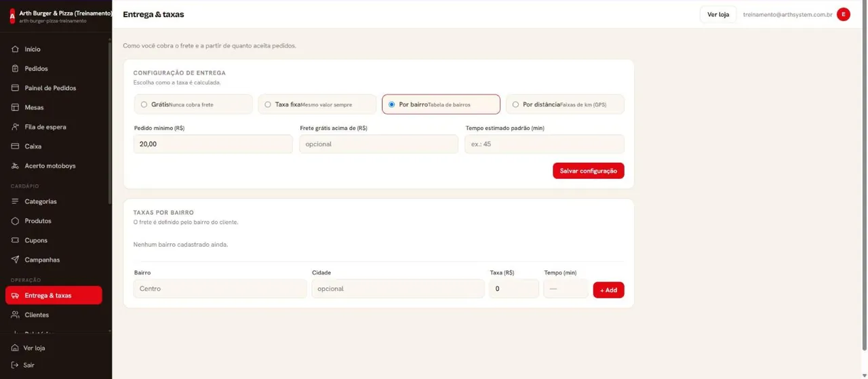Click the Fila de espera icon

click(15, 127)
